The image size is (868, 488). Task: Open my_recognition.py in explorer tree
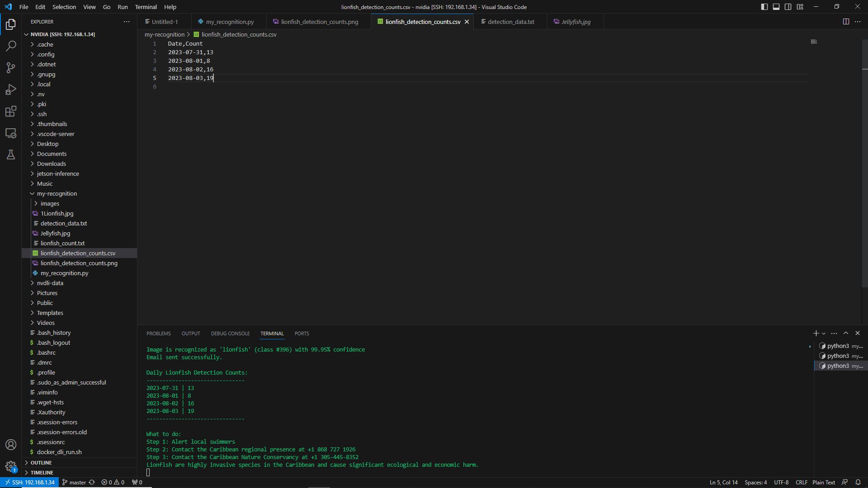[x=79, y=273]
